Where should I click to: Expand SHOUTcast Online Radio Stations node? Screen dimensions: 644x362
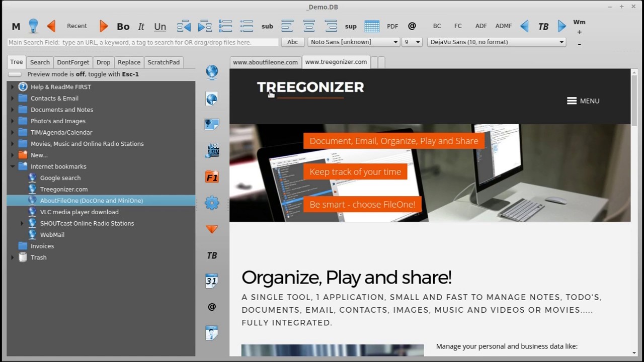point(22,223)
